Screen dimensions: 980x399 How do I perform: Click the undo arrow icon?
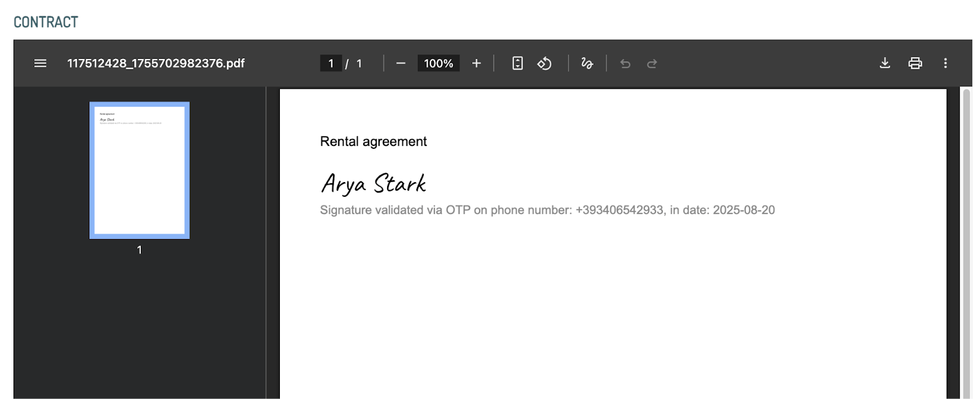pos(625,63)
